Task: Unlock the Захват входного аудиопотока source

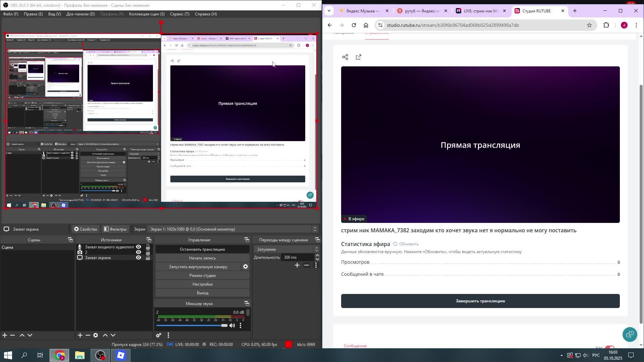Action: click(x=148, y=247)
